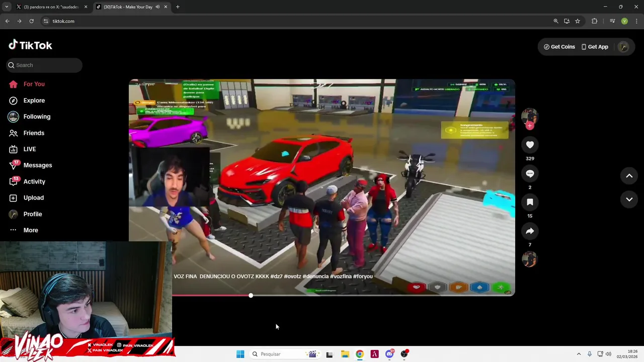Click the Pesquisar taskbar search box
This screenshot has width=644, height=362.
285,354
